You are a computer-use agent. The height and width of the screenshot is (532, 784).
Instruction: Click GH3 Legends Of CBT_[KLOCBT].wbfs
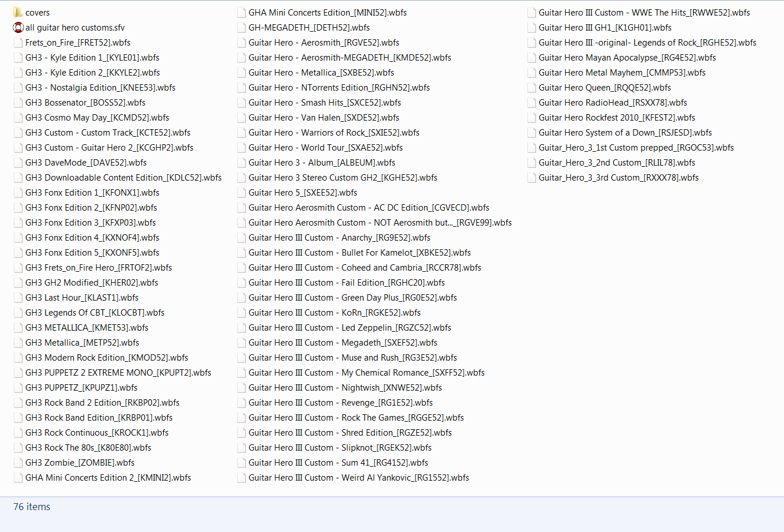[x=95, y=312]
